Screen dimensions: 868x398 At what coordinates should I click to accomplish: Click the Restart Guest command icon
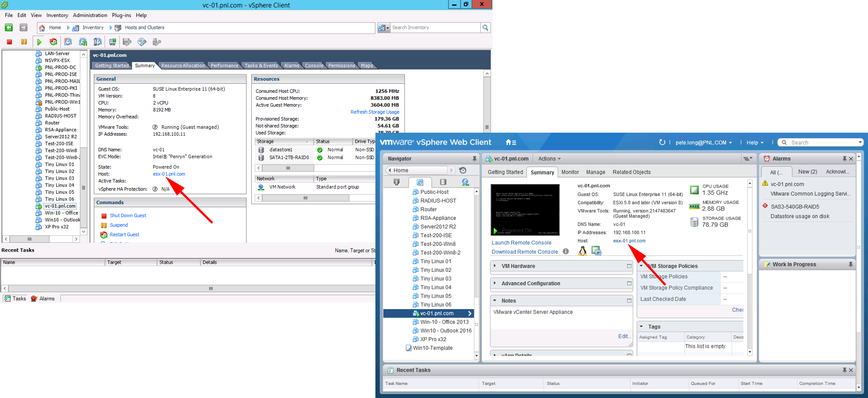[x=104, y=235]
